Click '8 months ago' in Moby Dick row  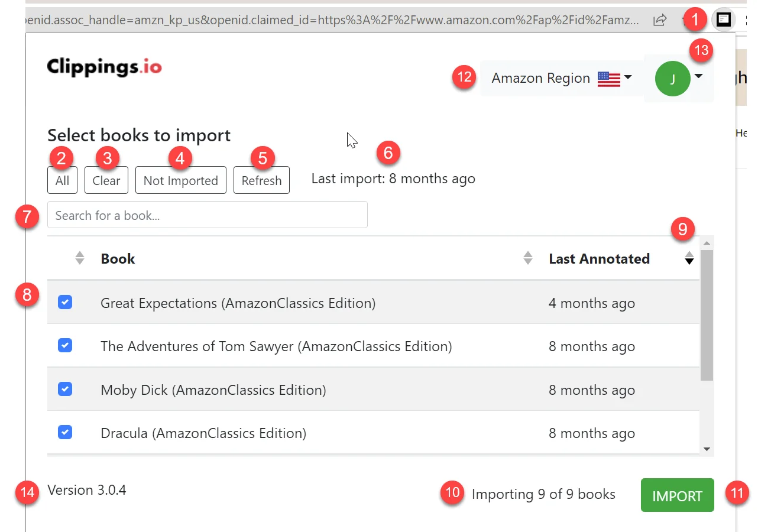592,390
